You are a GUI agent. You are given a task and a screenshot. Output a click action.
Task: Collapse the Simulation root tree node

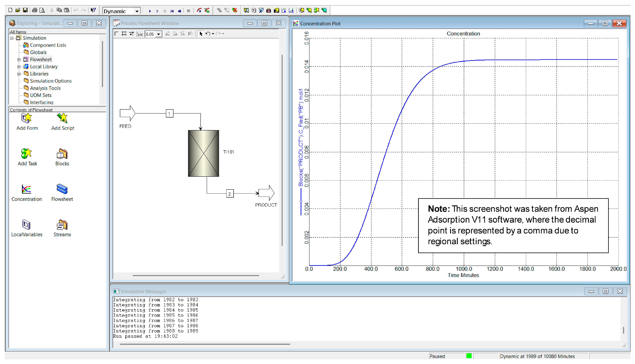[11, 38]
